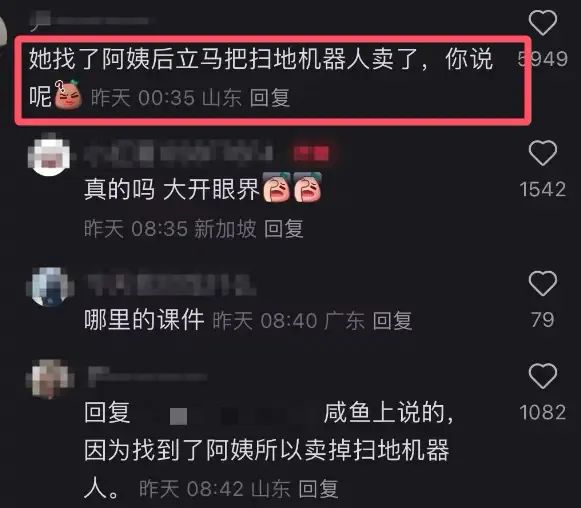Like the highlighted comment with 5949 likes
The height and width of the screenshot is (508, 581).
click(542, 23)
